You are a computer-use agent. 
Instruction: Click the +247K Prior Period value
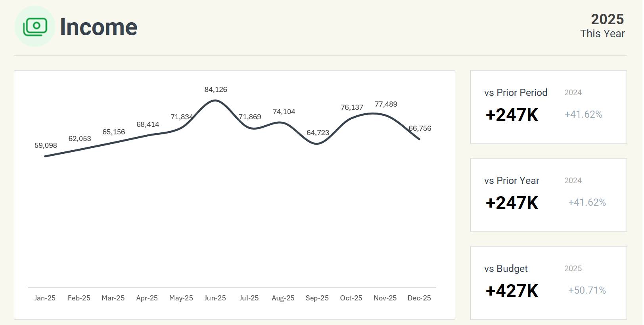pos(512,115)
